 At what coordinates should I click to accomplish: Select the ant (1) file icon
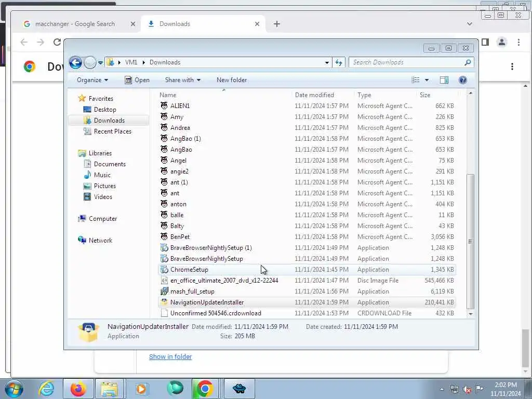pos(164,182)
